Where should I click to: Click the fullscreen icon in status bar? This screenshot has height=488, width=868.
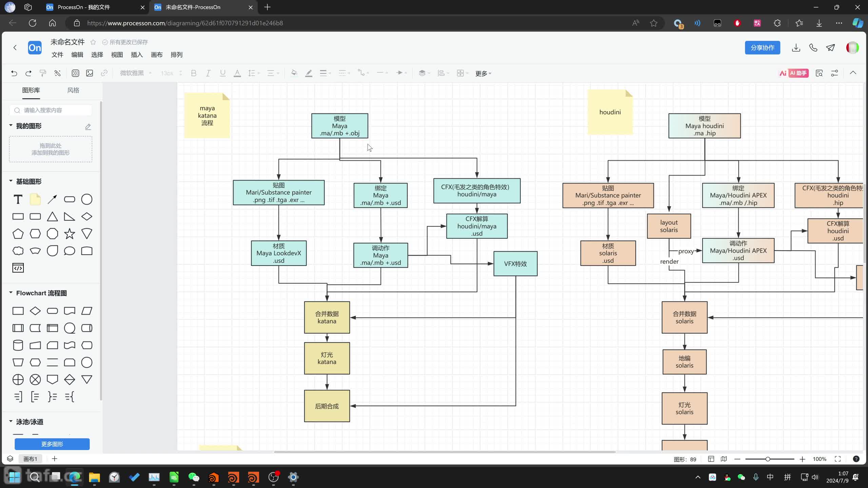click(838, 459)
